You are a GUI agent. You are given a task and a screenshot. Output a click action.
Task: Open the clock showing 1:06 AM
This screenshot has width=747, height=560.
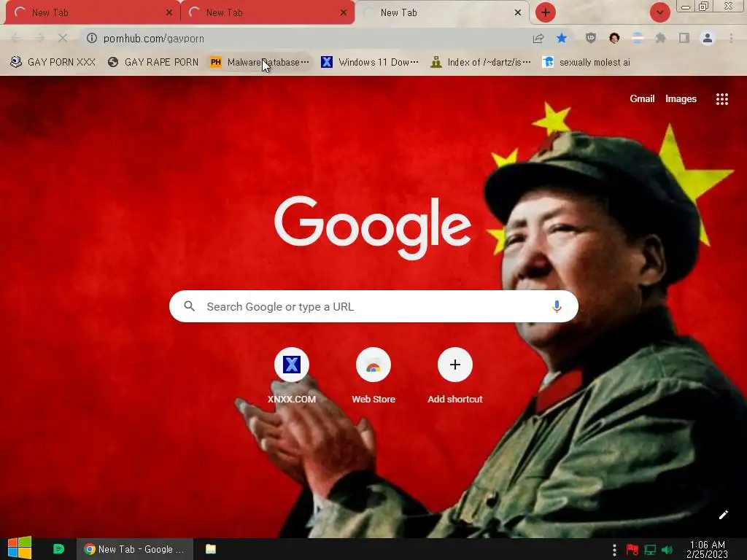click(708, 549)
